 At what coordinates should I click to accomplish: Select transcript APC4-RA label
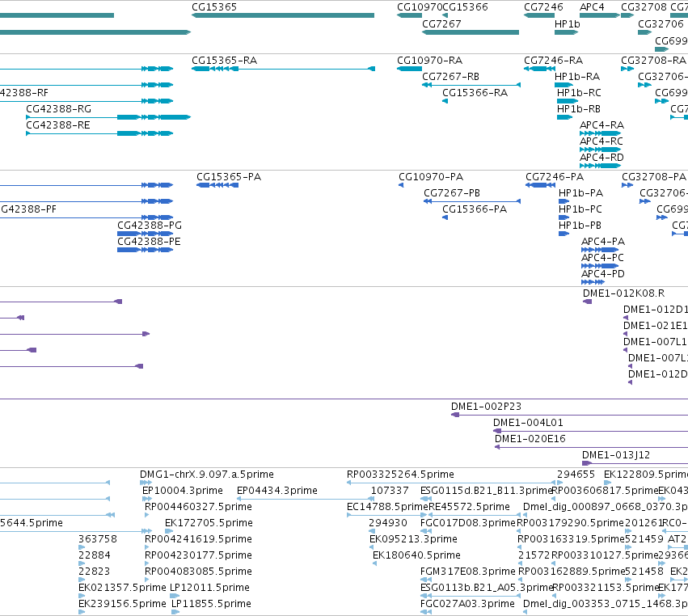coord(601,125)
